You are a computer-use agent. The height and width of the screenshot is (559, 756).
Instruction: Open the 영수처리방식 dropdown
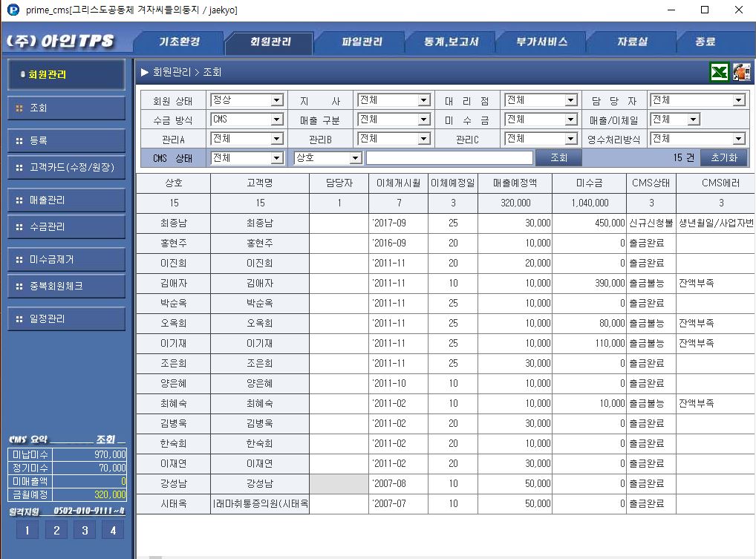[x=738, y=139]
